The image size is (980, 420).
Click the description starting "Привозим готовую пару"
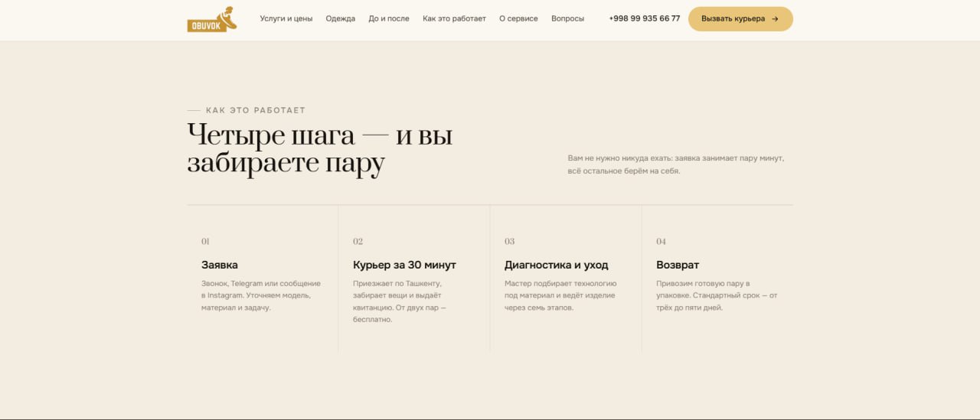click(717, 295)
